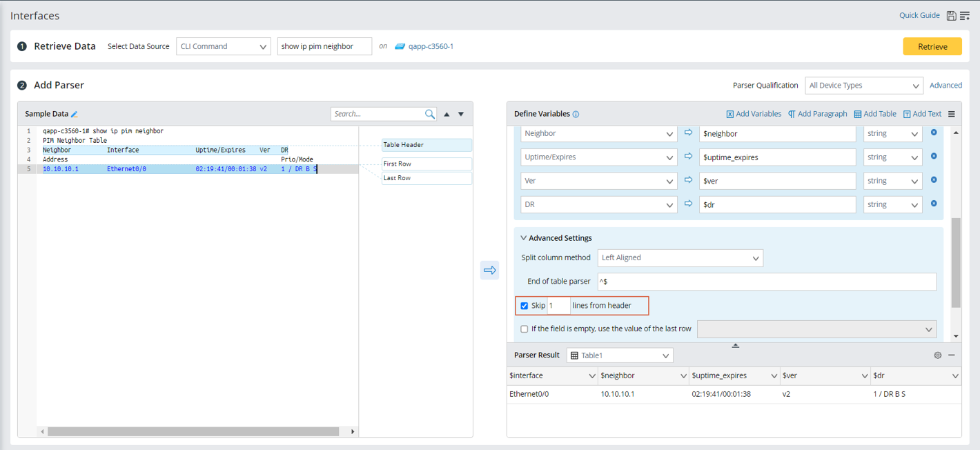The image size is (980, 450).
Task: Click Add Table in the Define Variables toolbar
Action: point(875,114)
